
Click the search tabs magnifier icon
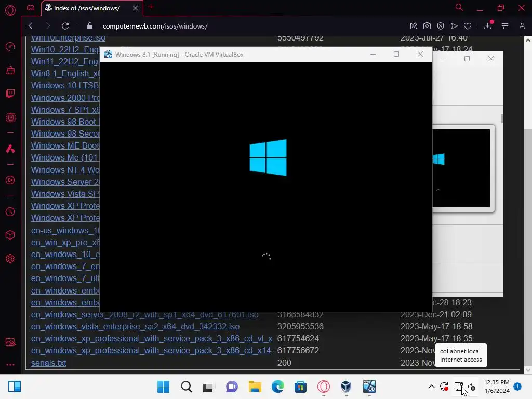point(459,7)
